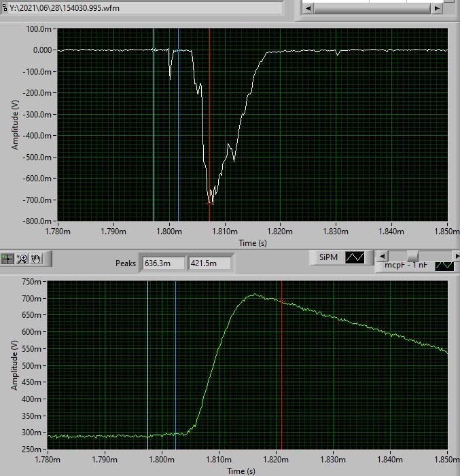Click the upper graph 0.000 axis value
Image resolution: width=460 pixels, height=476 pixels.
coord(43,50)
